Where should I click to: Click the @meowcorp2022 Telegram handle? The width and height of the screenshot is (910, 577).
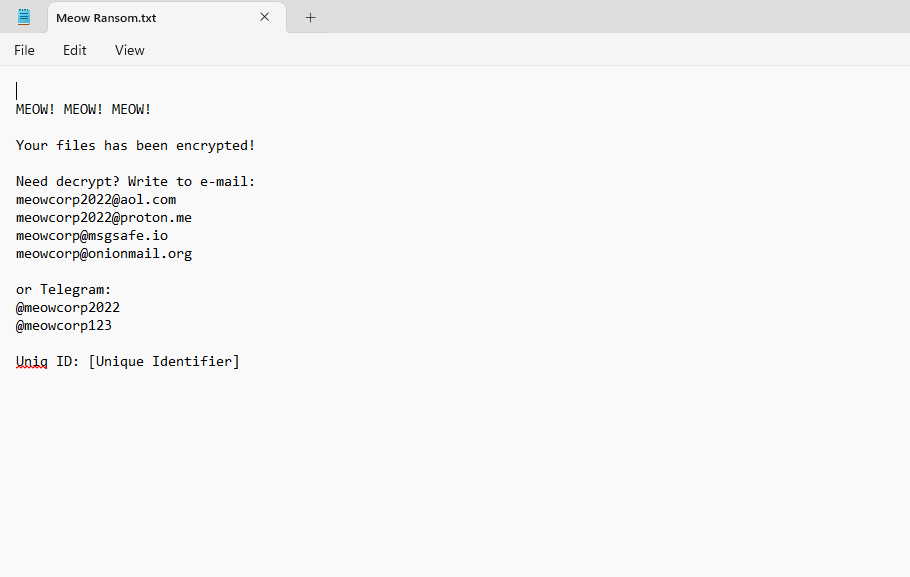(x=68, y=307)
